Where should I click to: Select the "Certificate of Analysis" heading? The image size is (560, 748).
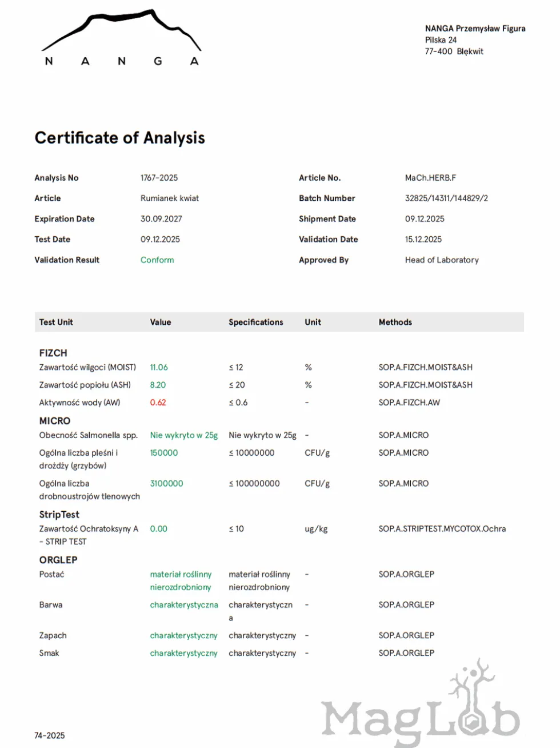pyautogui.click(x=119, y=138)
